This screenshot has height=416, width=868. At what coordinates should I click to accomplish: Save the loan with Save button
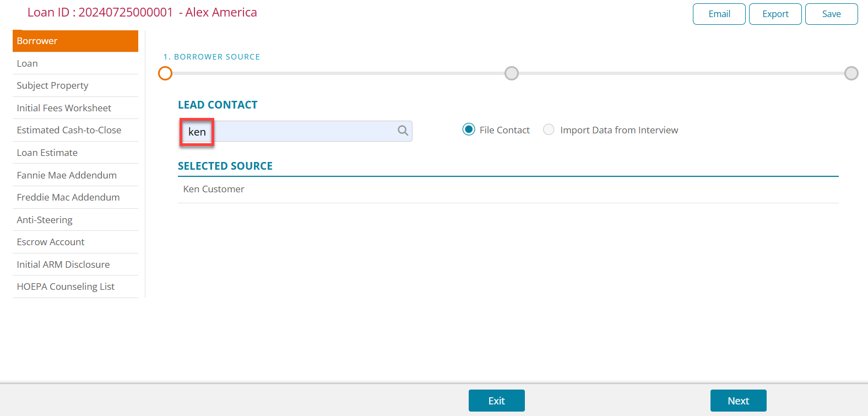click(x=831, y=14)
